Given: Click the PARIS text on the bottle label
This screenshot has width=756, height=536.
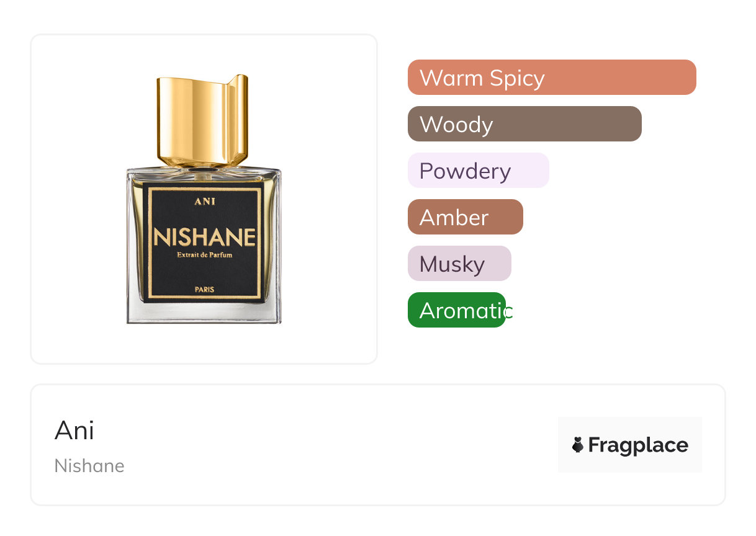Looking at the screenshot, I should click(204, 290).
